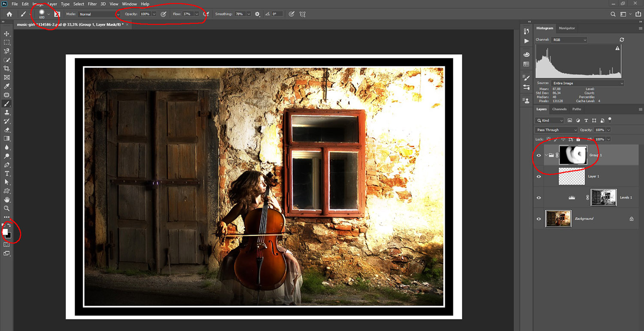644x331 pixels.
Task: Open the Pass Through blend mode dropdown
Action: point(556,130)
